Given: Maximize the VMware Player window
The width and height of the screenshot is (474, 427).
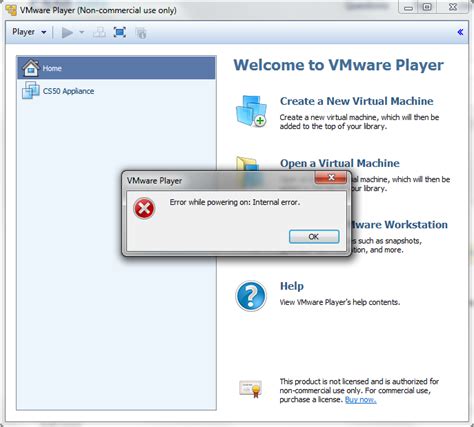Looking at the screenshot, I should coord(427,7).
